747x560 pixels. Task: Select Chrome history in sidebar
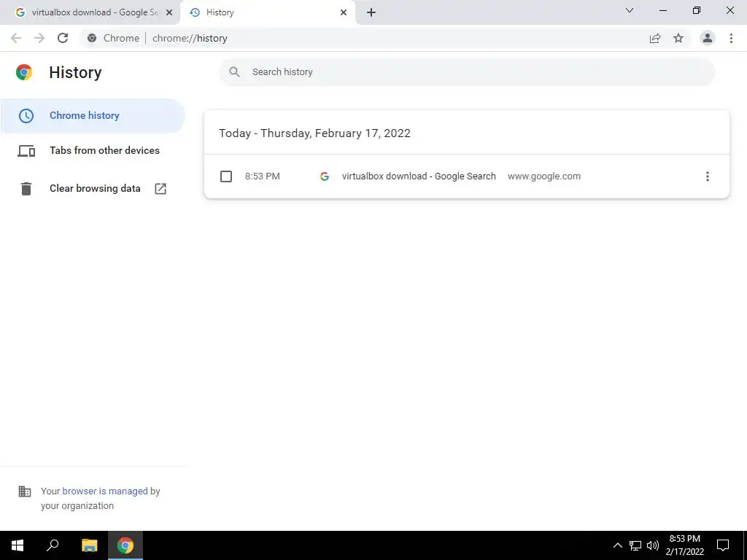(93, 115)
